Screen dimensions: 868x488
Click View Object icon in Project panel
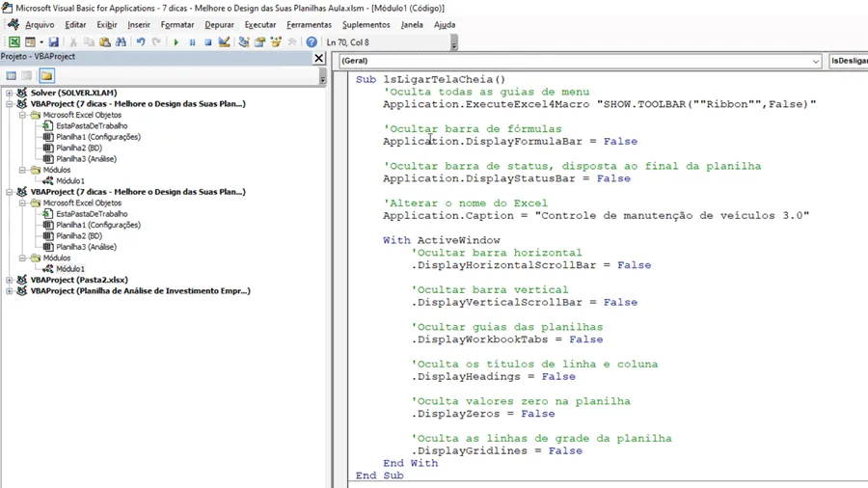click(x=27, y=76)
